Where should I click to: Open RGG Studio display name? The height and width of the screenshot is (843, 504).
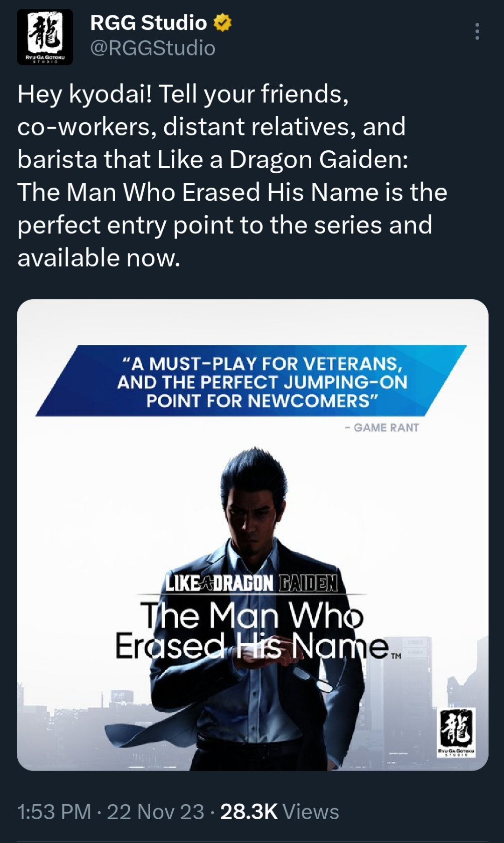tap(148, 22)
